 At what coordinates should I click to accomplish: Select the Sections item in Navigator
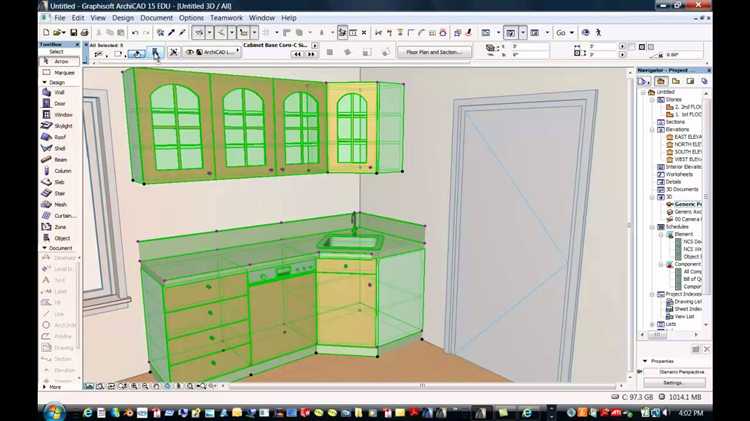tap(671, 122)
